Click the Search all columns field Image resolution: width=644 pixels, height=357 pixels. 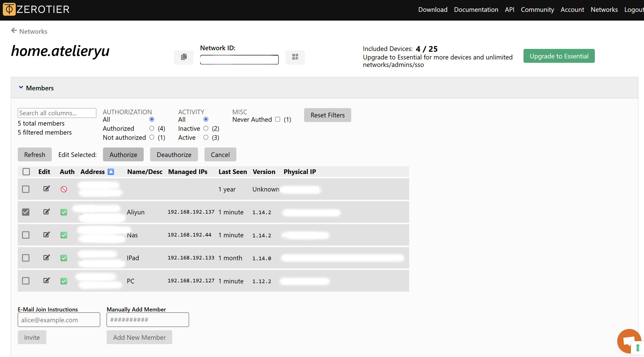[x=57, y=113]
